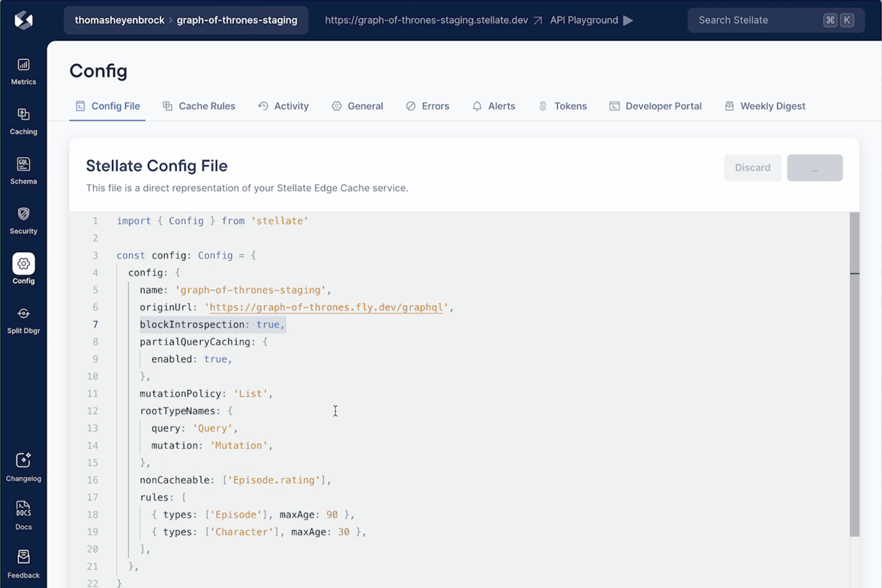The image size is (882, 588).
Task: Click the Stellate logo icon
Action: click(x=23, y=20)
